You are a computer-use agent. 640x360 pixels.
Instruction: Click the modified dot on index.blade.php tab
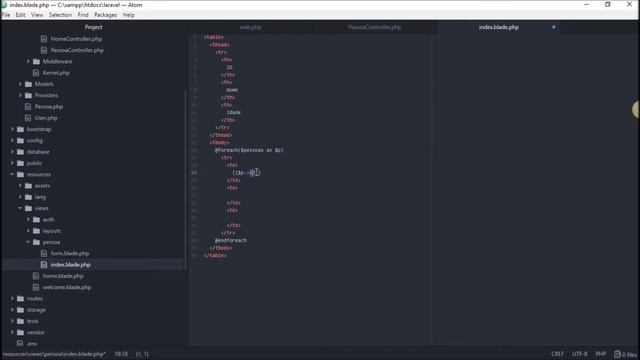tap(554, 27)
